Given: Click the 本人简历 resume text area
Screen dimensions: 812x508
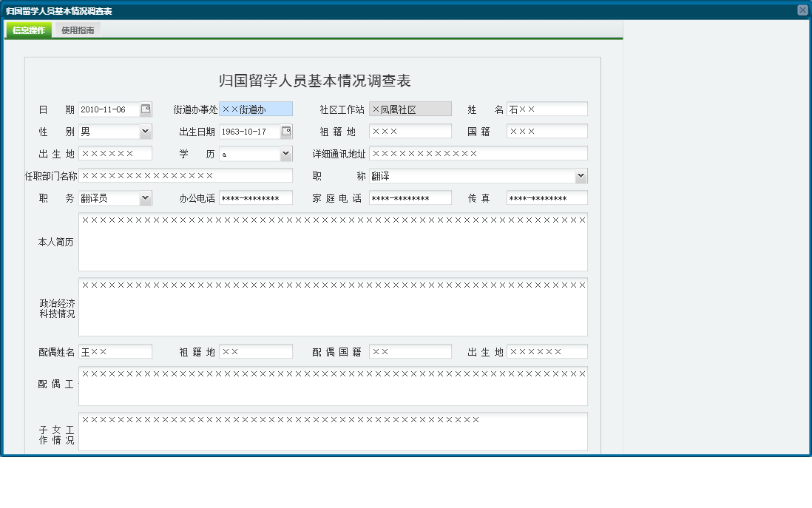Looking at the screenshot, I should point(332,241).
